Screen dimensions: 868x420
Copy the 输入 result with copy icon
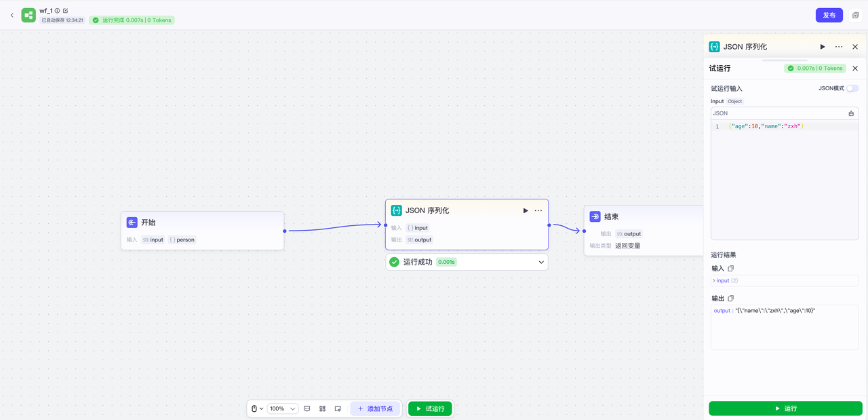point(731,269)
